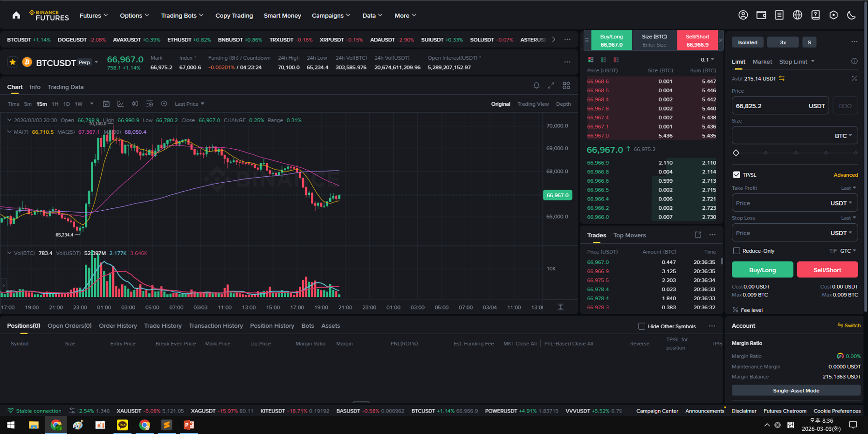
Task: Open the wallet icon in header
Action: click(761, 15)
